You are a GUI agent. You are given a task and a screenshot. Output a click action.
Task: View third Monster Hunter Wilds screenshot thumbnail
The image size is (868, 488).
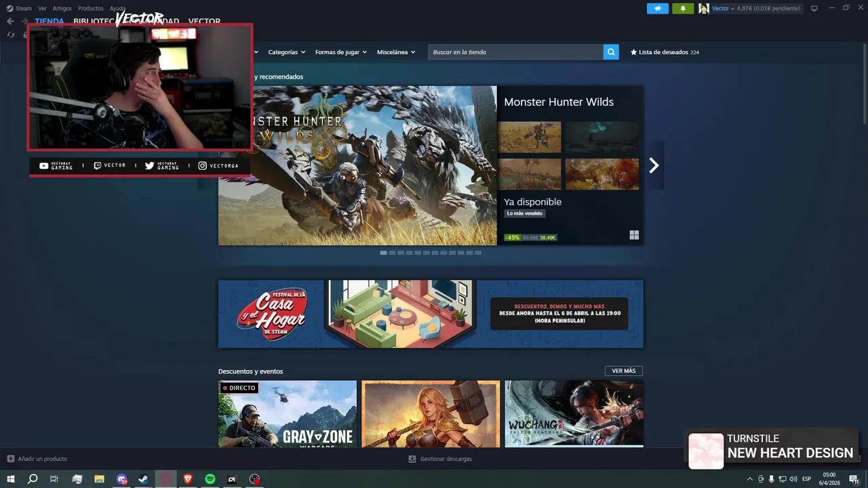(530, 174)
